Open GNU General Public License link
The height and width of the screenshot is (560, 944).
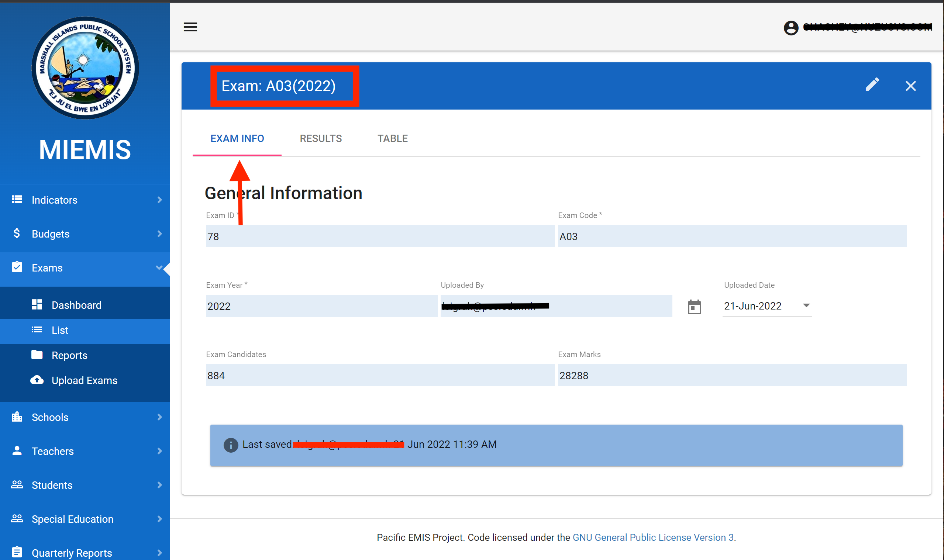coord(653,537)
